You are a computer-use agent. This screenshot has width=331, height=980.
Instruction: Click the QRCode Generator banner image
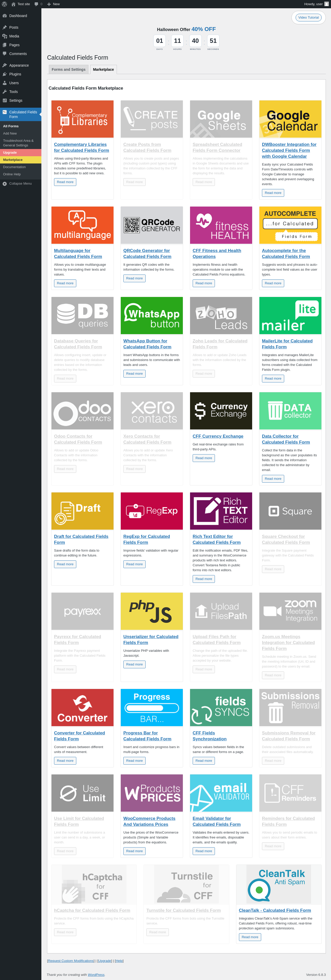[152, 225]
